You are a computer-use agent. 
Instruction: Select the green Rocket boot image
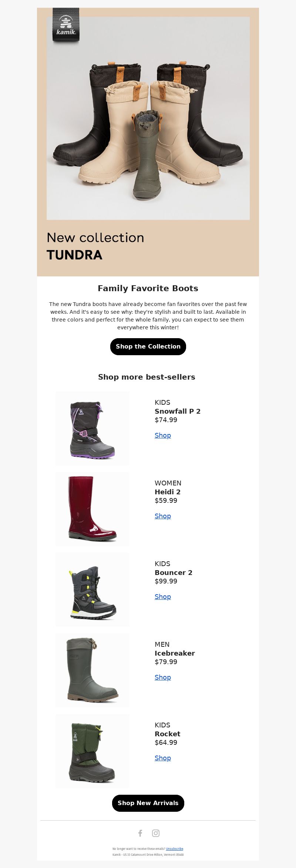(x=92, y=751)
